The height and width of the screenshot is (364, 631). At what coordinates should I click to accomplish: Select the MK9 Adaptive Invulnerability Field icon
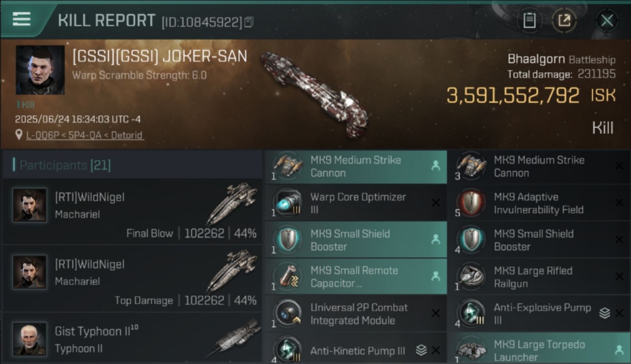click(471, 203)
